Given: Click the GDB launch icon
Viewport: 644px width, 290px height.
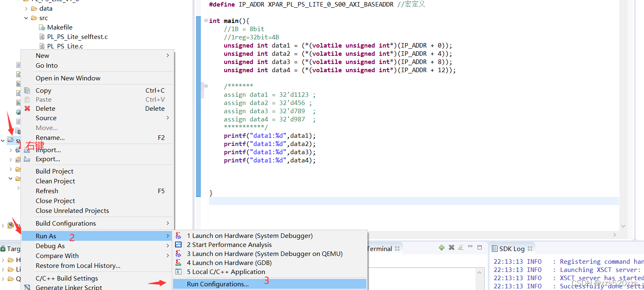Looking at the screenshot, I should [178, 263].
